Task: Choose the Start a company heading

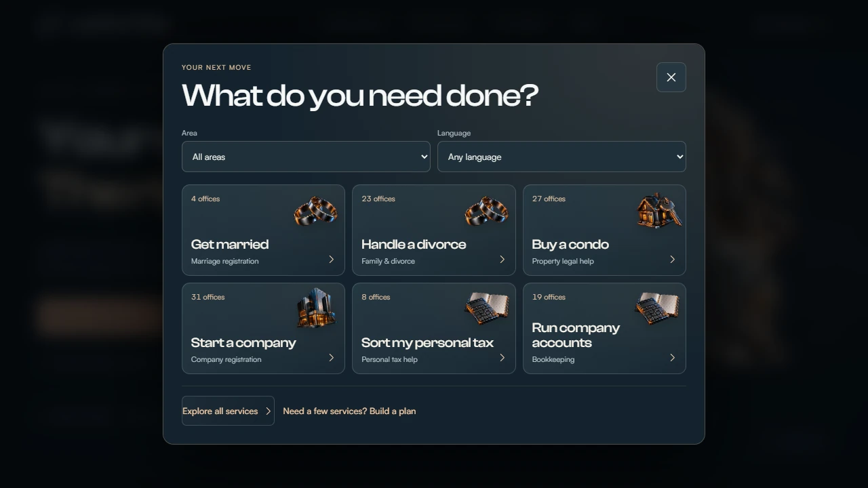Action: [243, 342]
